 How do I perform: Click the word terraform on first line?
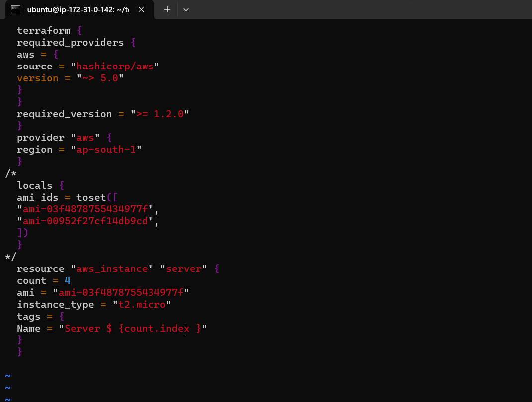[x=43, y=30]
